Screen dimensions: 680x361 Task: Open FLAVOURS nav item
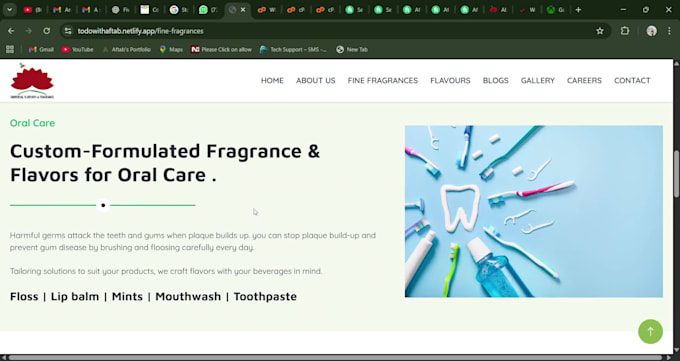click(450, 80)
